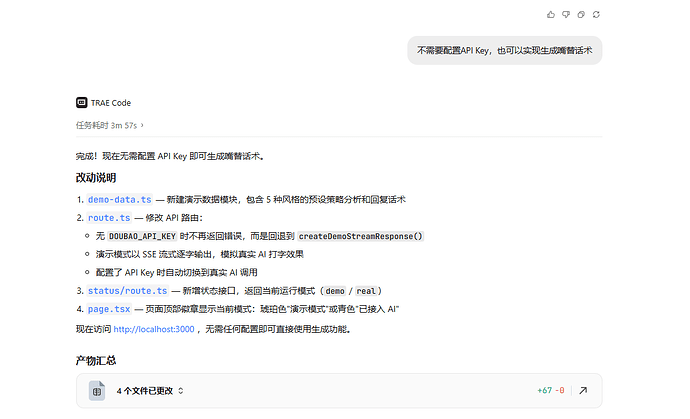
Task: Click the file diff icon in summary card
Action: coord(97,391)
